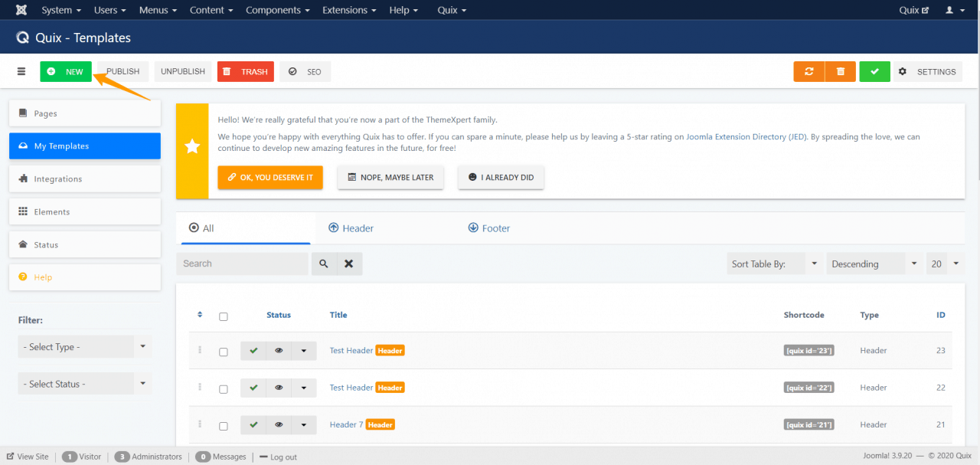Switch to the Footer tab

click(488, 228)
